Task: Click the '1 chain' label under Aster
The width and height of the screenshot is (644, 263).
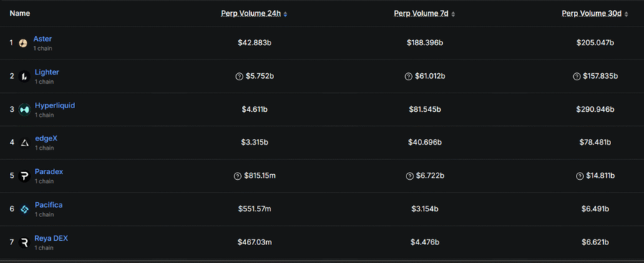Action: click(x=43, y=49)
